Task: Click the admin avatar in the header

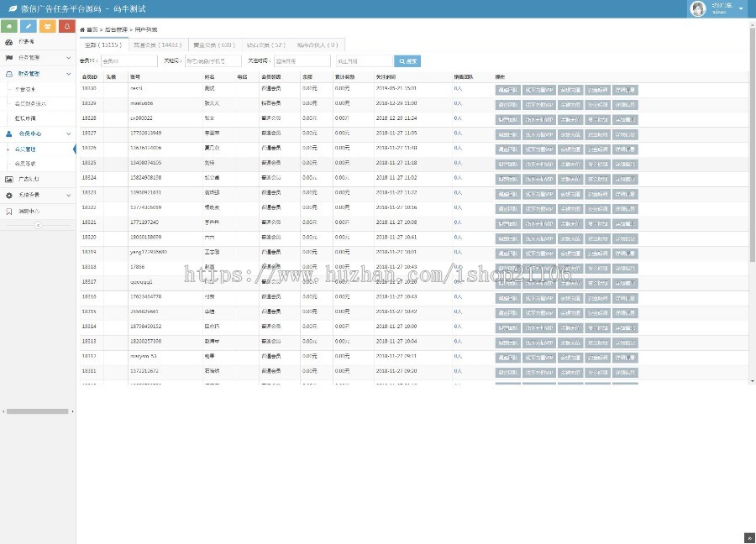Action: (698, 8)
